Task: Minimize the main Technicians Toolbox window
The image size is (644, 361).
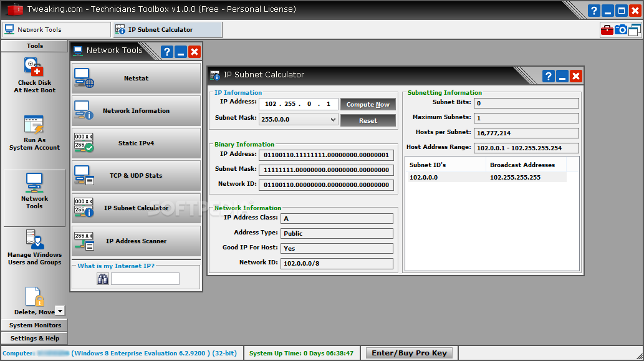Action: [x=608, y=10]
